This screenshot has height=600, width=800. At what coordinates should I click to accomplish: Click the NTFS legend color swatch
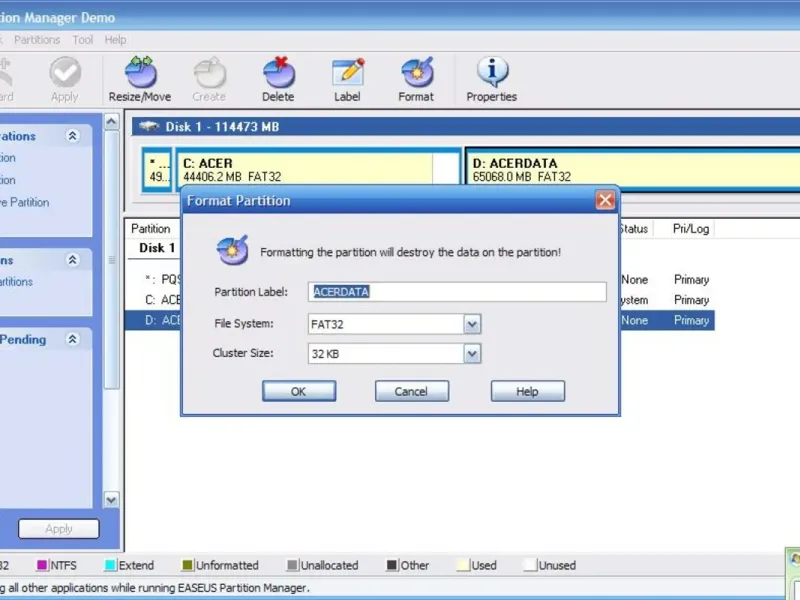42,565
